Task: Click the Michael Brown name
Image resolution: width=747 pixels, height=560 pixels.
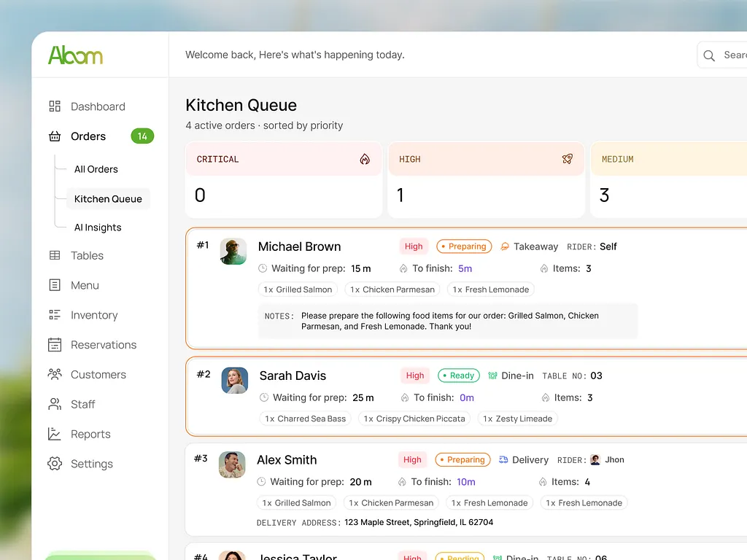Action: [x=299, y=246]
